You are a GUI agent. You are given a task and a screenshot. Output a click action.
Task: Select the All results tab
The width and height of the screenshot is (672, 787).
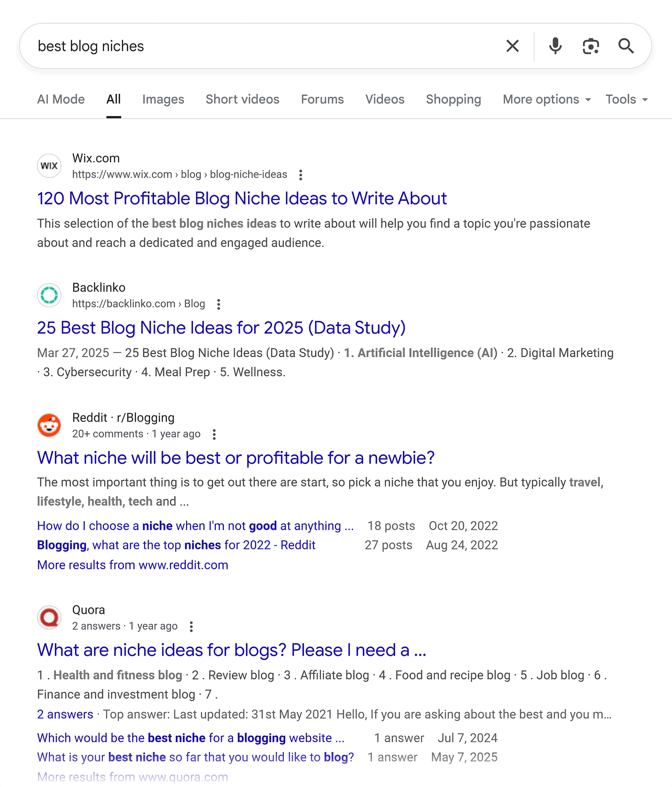pos(113,99)
